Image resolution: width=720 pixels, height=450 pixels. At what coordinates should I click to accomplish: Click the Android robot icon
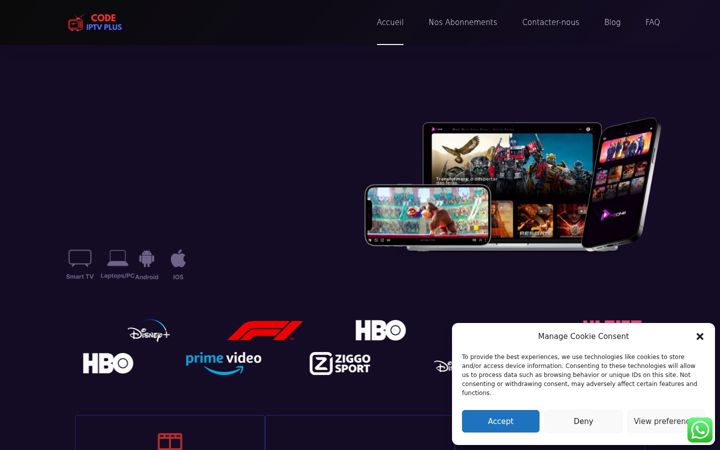(146, 259)
